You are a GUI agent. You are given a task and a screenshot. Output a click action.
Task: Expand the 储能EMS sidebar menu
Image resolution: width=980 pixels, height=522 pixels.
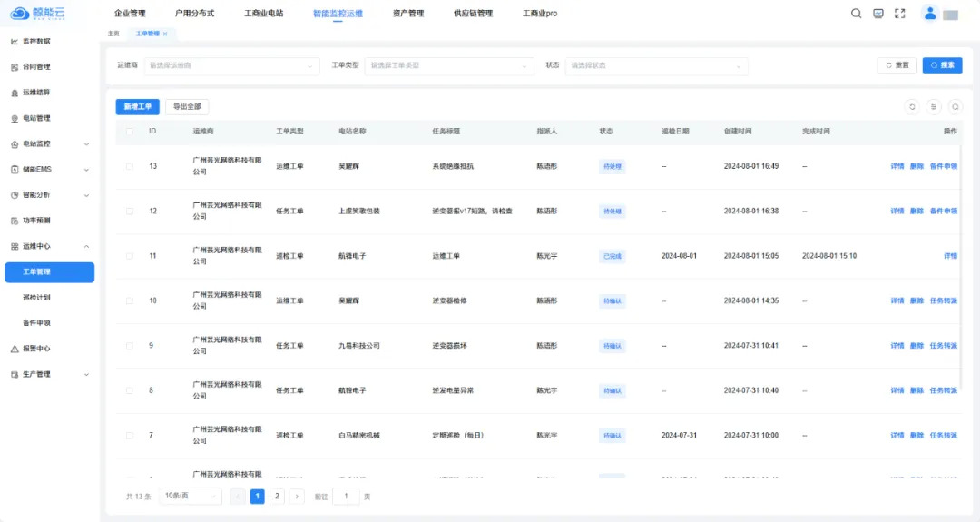pyautogui.click(x=49, y=169)
